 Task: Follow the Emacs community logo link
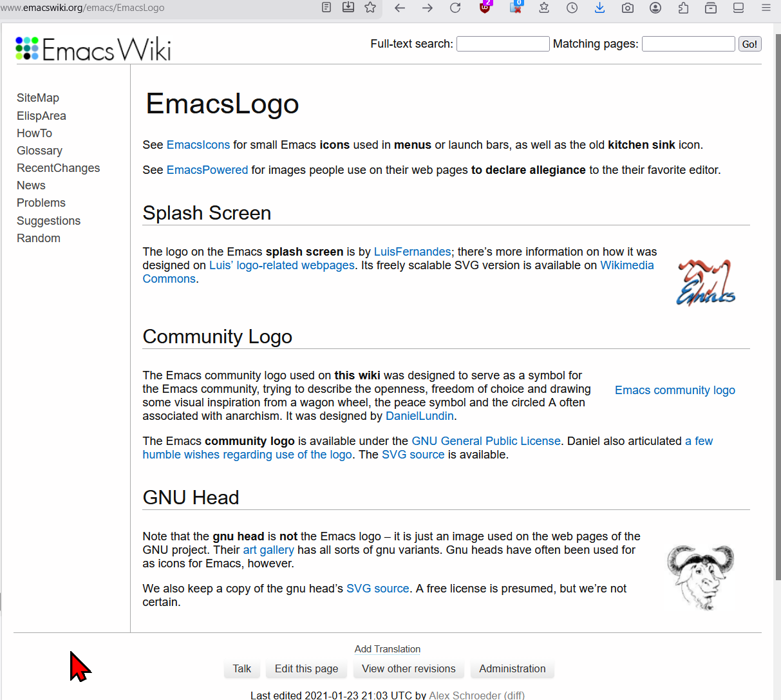[x=675, y=390]
